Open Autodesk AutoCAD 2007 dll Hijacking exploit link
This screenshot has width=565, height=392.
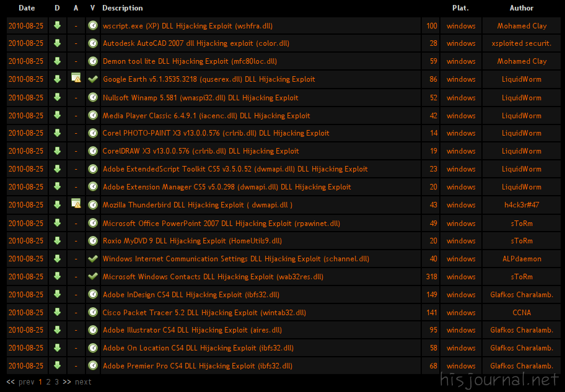(196, 43)
